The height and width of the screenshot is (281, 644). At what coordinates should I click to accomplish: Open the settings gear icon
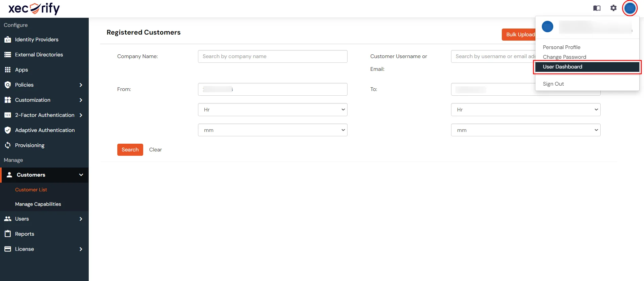(613, 8)
